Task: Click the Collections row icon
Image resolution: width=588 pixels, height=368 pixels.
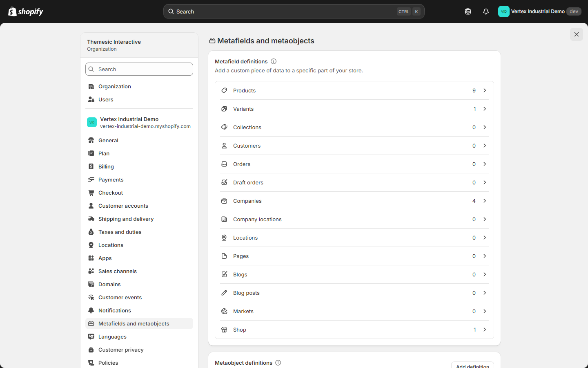Action: (x=224, y=127)
